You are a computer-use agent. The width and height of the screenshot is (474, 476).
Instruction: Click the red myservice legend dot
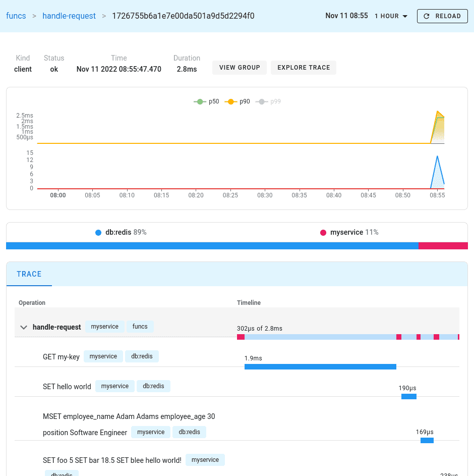click(323, 233)
